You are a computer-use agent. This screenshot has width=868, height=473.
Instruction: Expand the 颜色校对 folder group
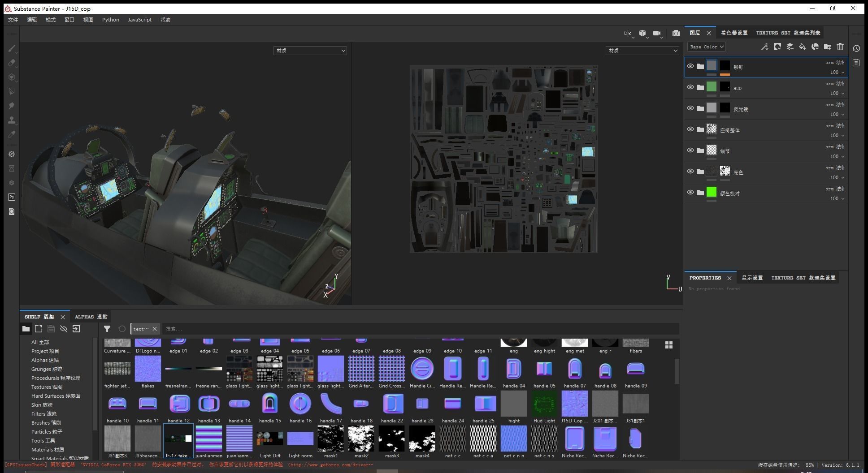pos(700,193)
